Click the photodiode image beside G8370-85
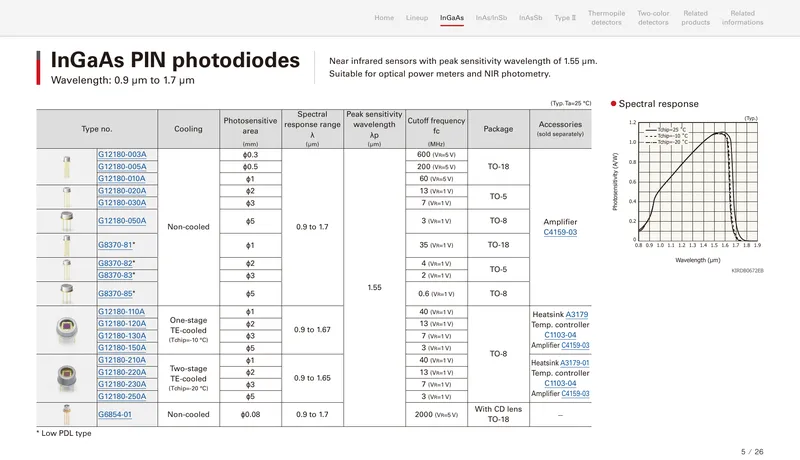Viewport: 800px width, 460px height. 67,294
